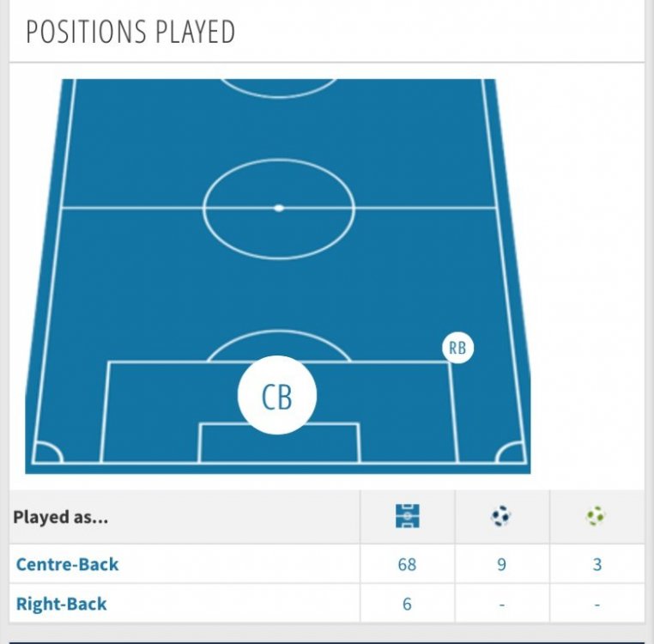Click the six-yard box on the pitch
This screenshot has height=644, width=654.
pos(279,443)
